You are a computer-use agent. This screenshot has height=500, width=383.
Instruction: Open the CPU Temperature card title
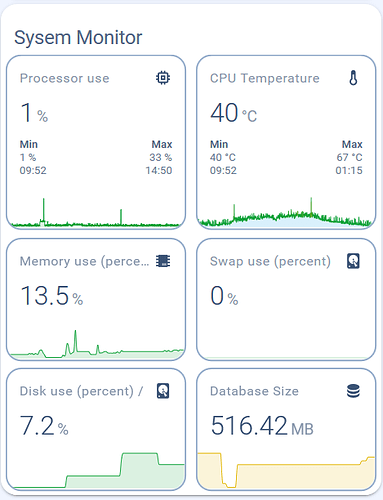pos(265,78)
